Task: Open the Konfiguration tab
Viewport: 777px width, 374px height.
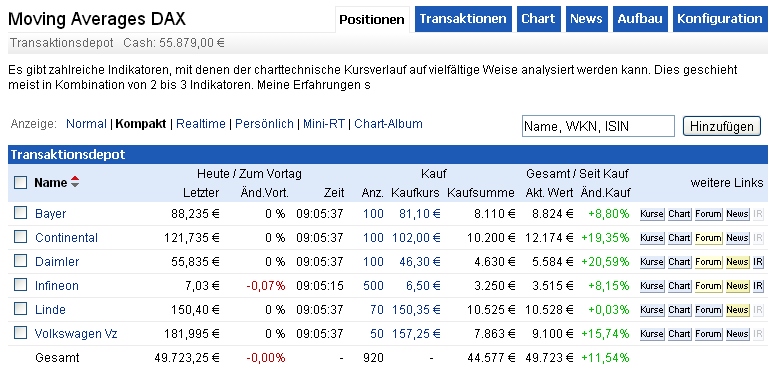Action: (720, 19)
